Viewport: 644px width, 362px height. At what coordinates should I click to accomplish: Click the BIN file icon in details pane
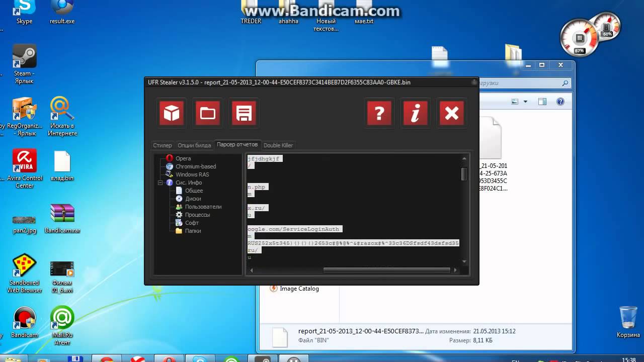click(280, 337)
